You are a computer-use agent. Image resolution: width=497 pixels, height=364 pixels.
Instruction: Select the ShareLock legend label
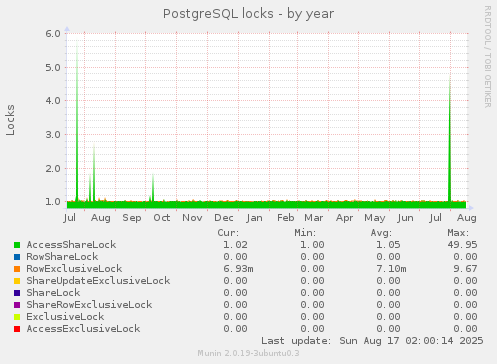[x=53, y=293]
